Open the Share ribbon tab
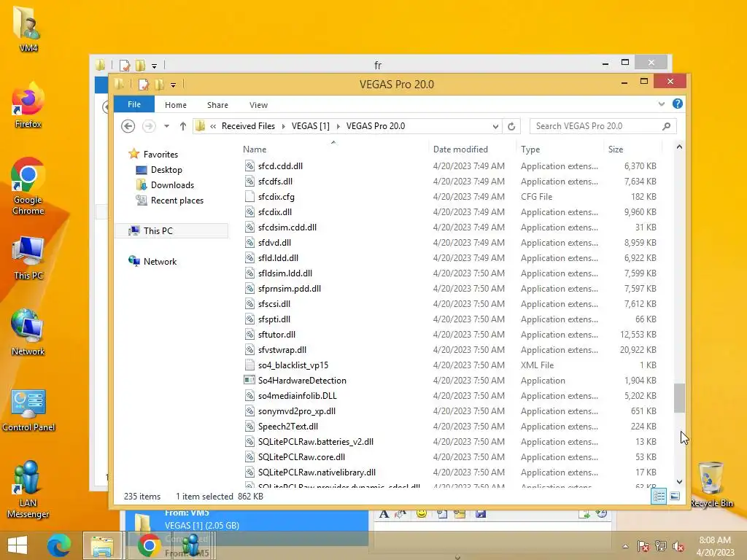Screen dimensions: 747x560 click(217, 105)
